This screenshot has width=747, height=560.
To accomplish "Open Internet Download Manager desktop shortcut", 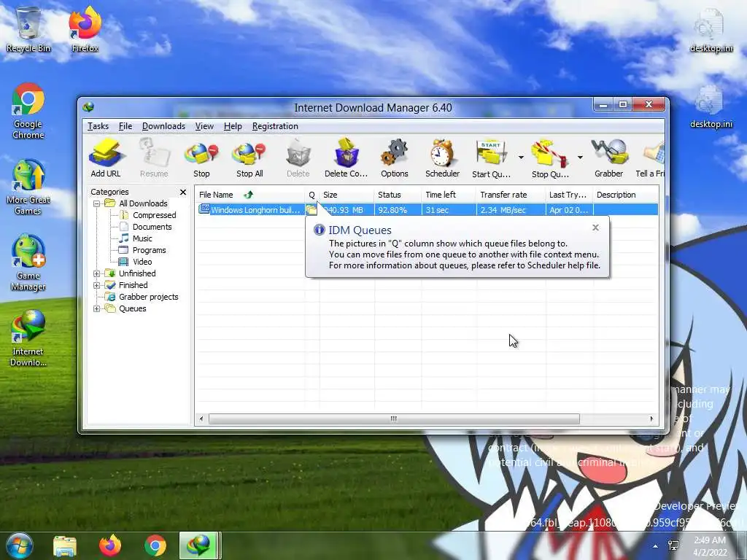I will tap(28, 339).
